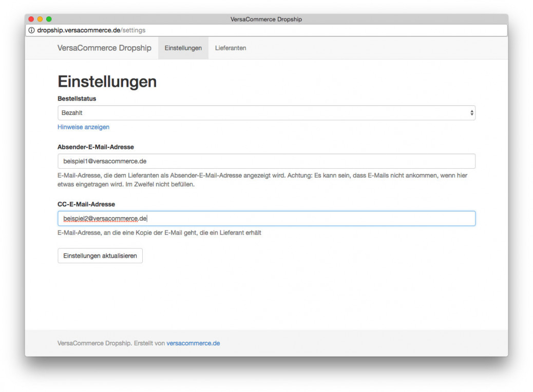Open the Lieferanten tab
The height and width of the screenshot is (392, 533).
click(x=231, y=48)
